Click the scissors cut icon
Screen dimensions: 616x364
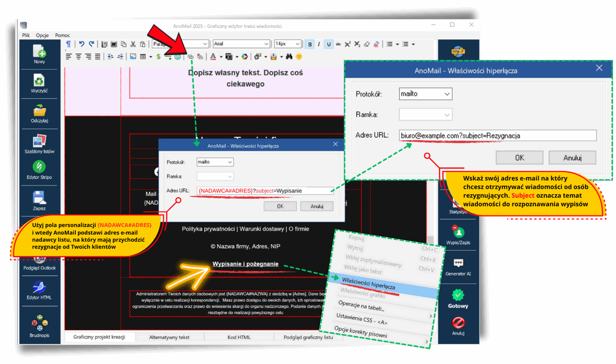coord(133,44)
